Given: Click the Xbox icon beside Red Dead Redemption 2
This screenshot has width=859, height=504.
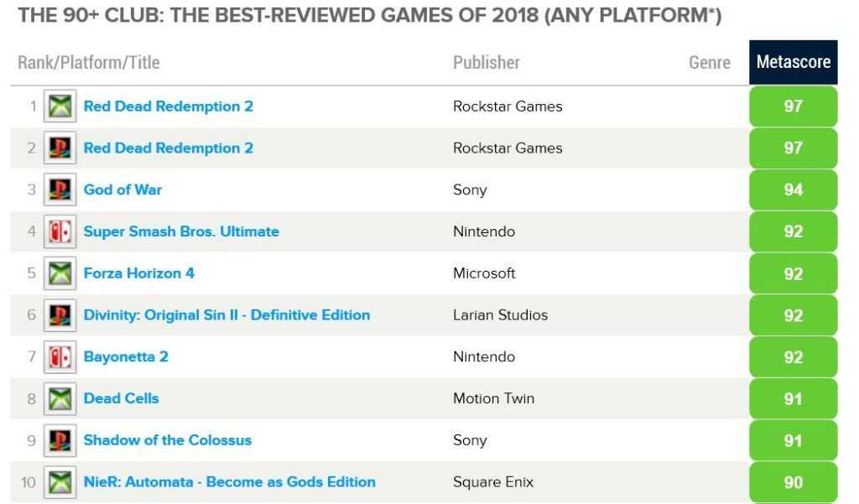Looking at the screenshot, I should 60,107.
